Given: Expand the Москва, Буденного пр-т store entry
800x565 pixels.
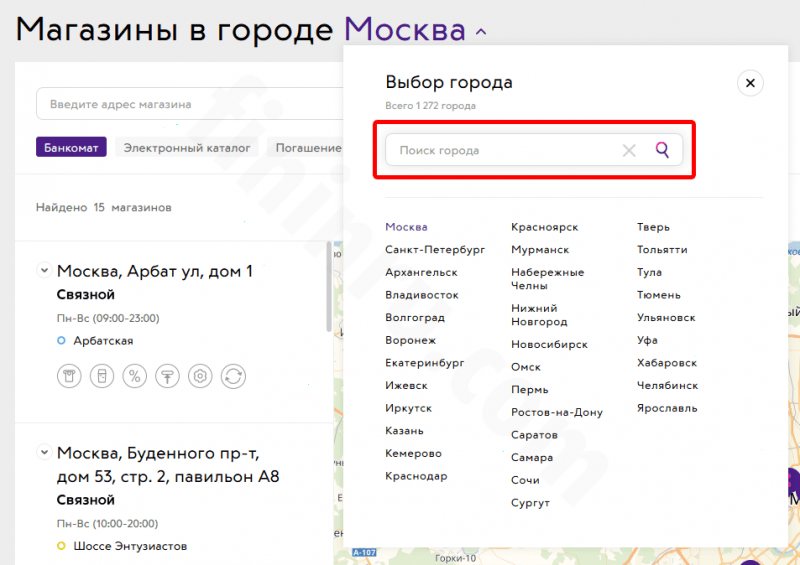Looking at the screenshot, I should click(x=44, y=452).
